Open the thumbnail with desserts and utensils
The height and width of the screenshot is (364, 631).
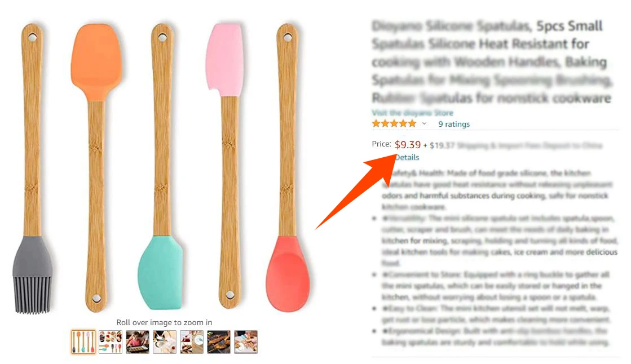click(111, 342)
